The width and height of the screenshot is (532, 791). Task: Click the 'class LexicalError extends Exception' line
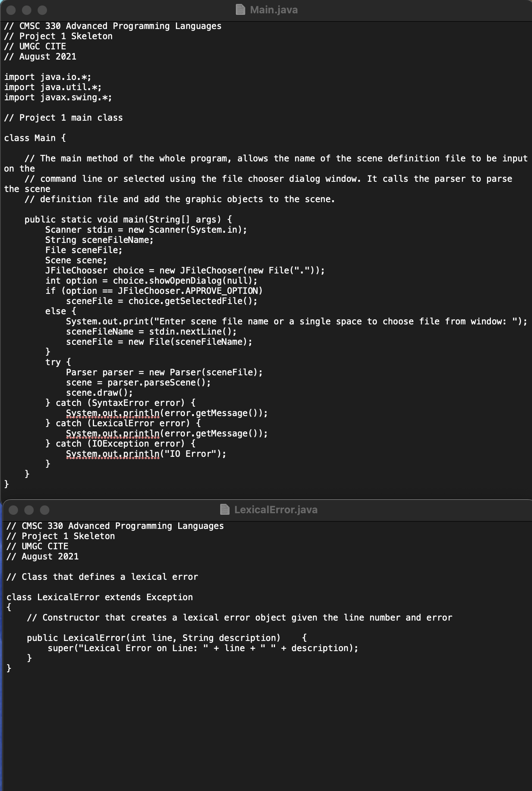click(x=100, y=597)
